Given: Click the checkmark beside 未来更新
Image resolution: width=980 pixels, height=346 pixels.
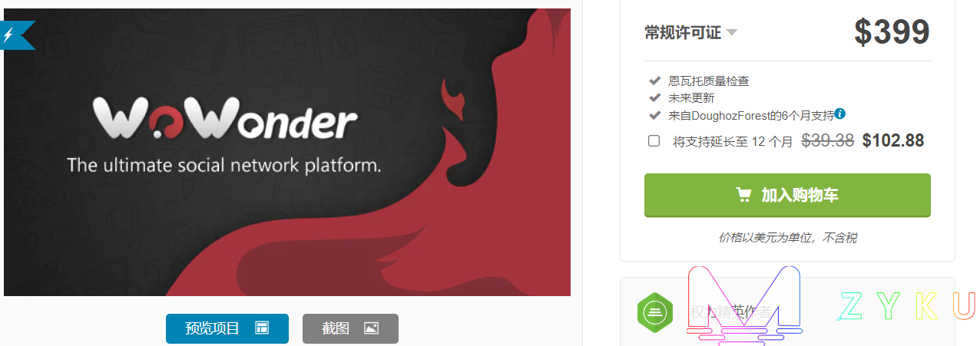Looking at the screenshot, I should coord(655,97).
